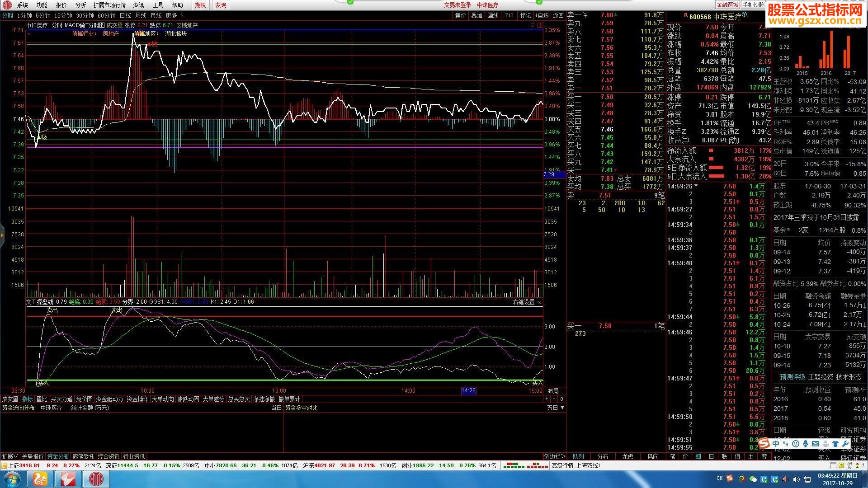
Task: Click WeChat icon in system tray
Action: pyautogui.click(x=753, y=479)
